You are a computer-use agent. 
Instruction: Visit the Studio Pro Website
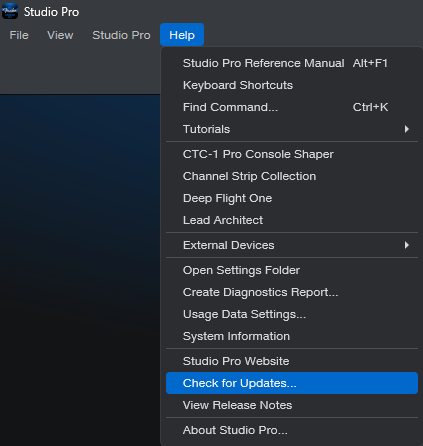tap(292, 361)
